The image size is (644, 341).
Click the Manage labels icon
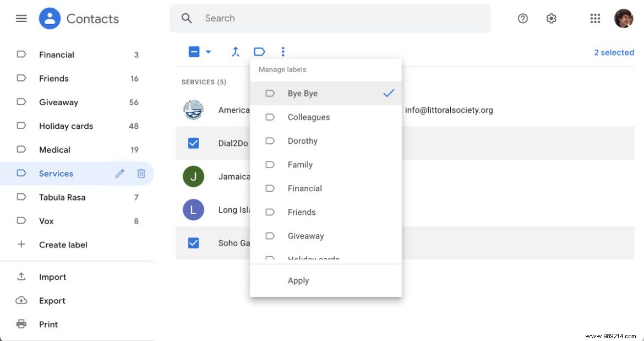259,51
